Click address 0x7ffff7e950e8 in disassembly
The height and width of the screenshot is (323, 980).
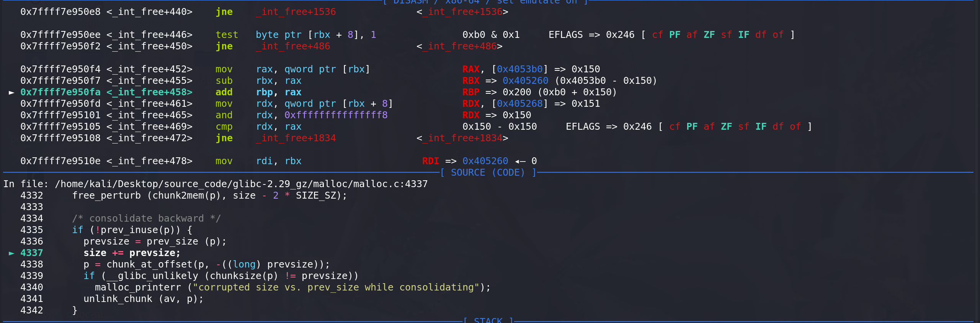pos(60,12)
